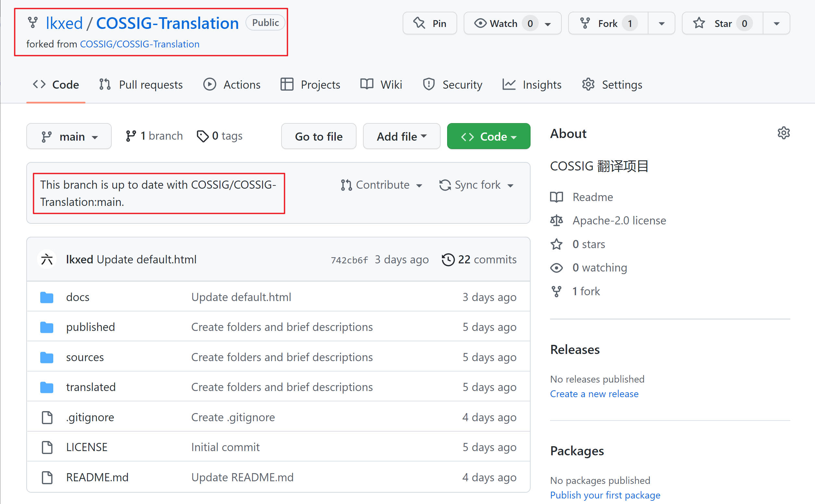The height and width of the screenshot is (504, 815).
Task: Open the published folder
Action: (x=90, y=327)
